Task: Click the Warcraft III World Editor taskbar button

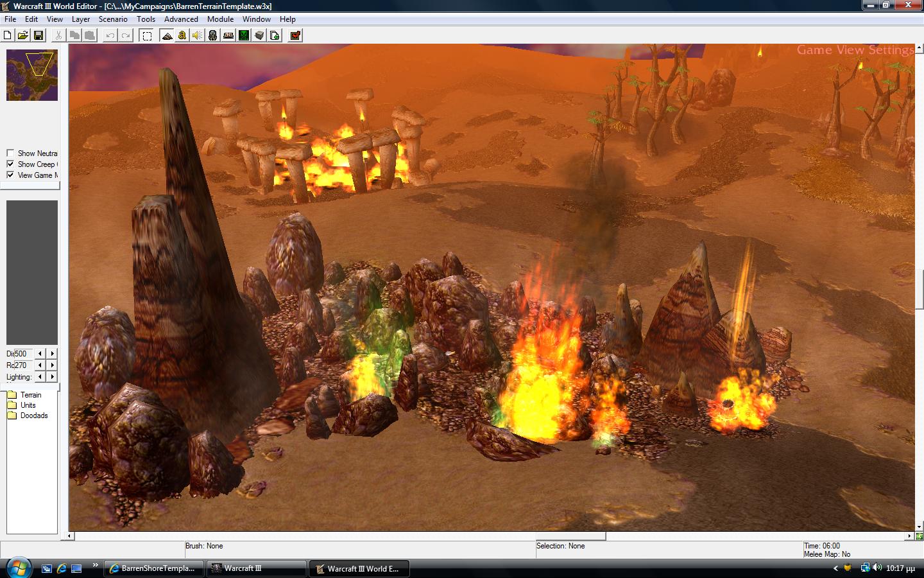Action: click(x=359, y=568)
